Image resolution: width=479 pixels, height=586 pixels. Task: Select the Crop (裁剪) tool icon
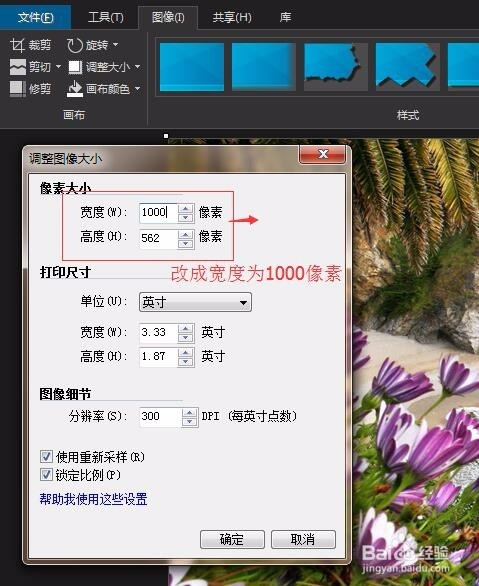click(x=17, y=45)
